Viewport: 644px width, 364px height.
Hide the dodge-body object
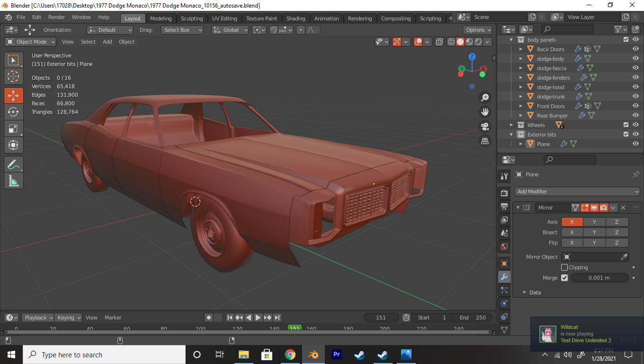pyautogui.click(x=635, y=59)
